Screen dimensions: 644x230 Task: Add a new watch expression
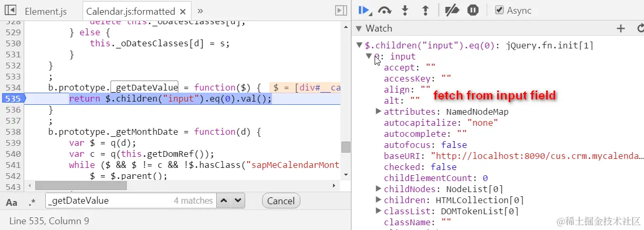click(x=620, y=28)
